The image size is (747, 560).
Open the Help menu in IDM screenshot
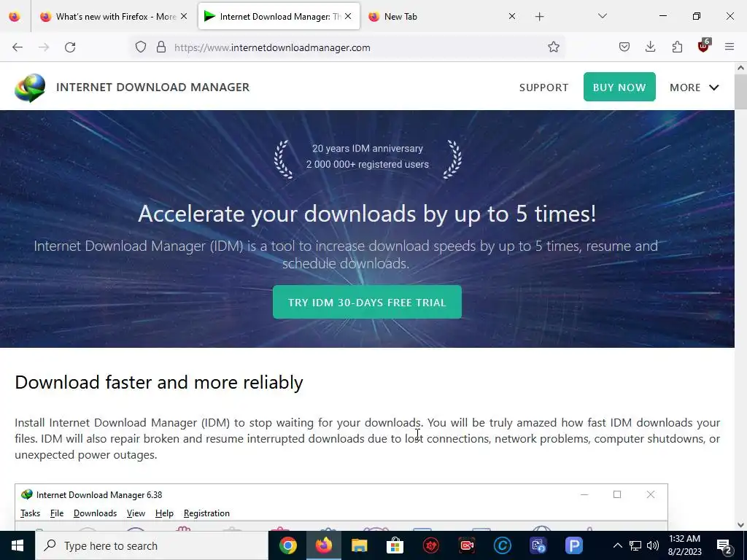[x=164, y=513]
